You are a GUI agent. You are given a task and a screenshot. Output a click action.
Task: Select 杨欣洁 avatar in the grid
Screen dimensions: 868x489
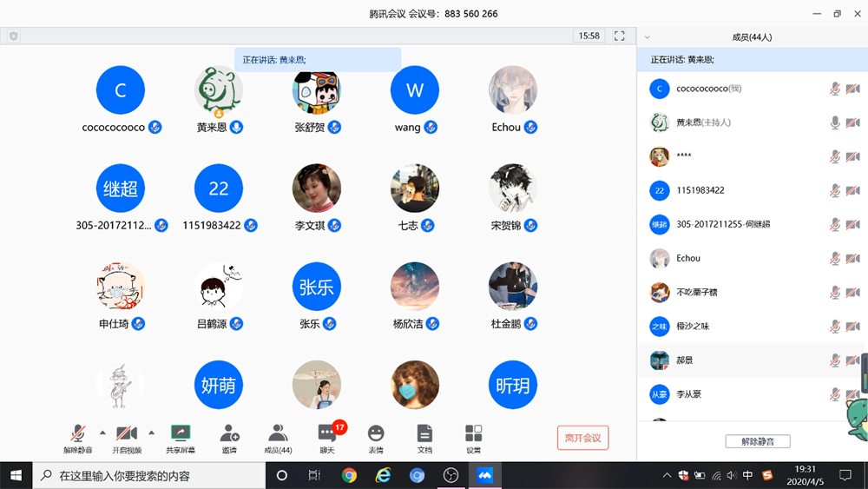415,287
